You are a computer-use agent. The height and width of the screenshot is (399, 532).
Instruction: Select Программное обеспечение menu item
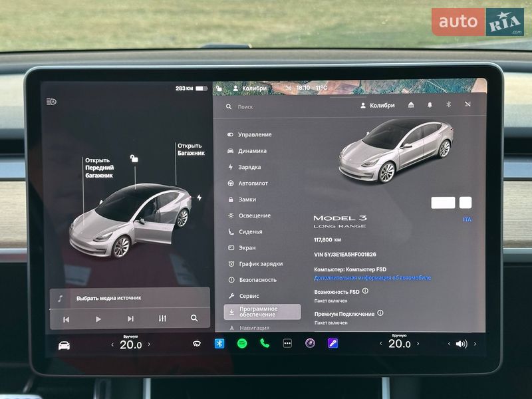(x=262, y=312)
